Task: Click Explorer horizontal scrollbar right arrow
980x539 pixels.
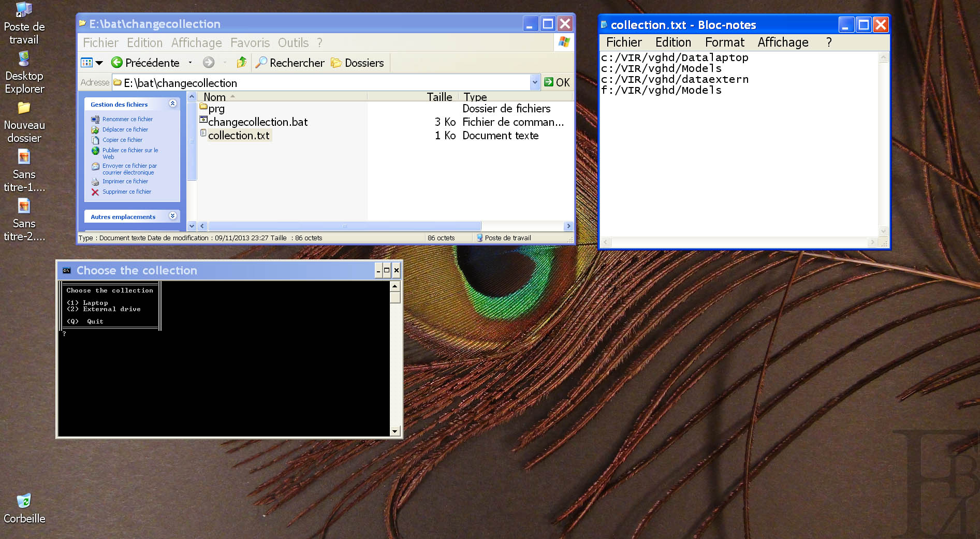Action: pos(568,226)
